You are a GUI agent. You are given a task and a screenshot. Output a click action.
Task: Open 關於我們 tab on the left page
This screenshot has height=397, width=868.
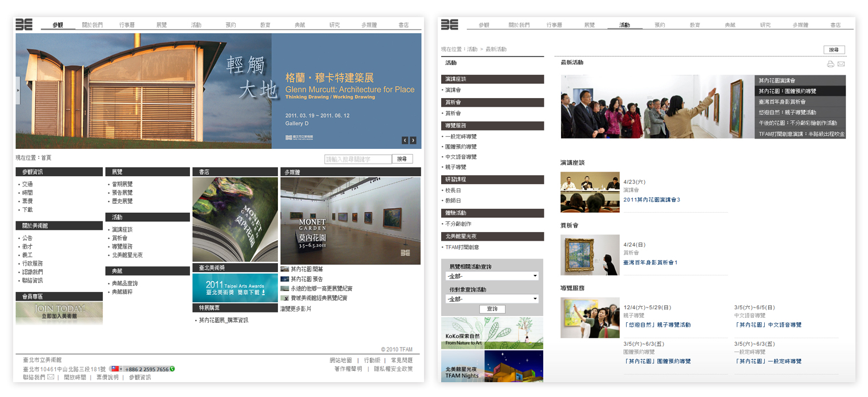click(92, 25)
